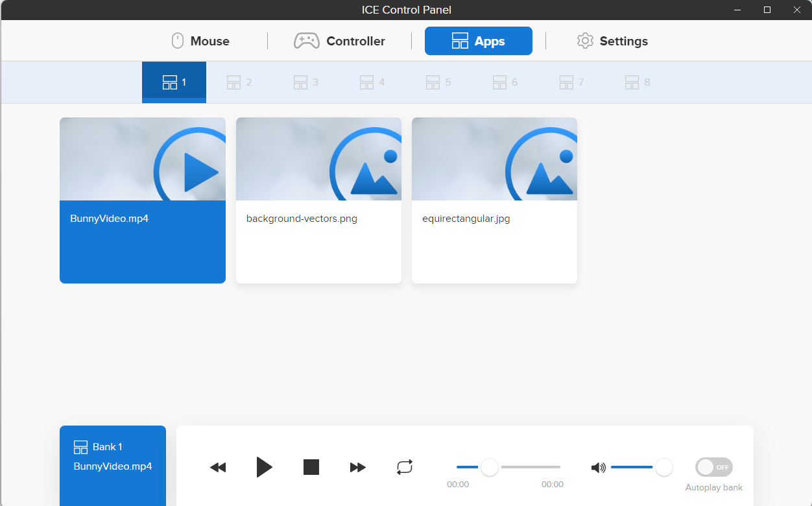Mute audio via the speaker icon
The image size is (812, 506).
point(598,468)
